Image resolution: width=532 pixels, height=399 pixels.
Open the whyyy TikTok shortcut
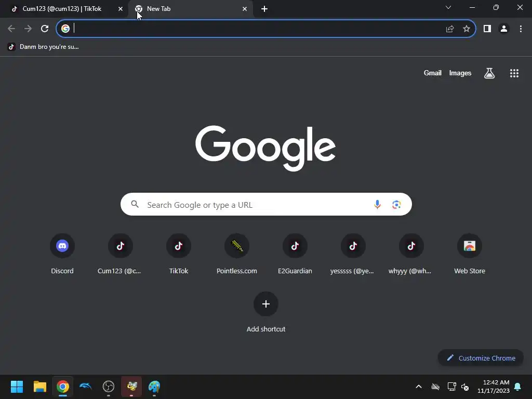(411, 255)
